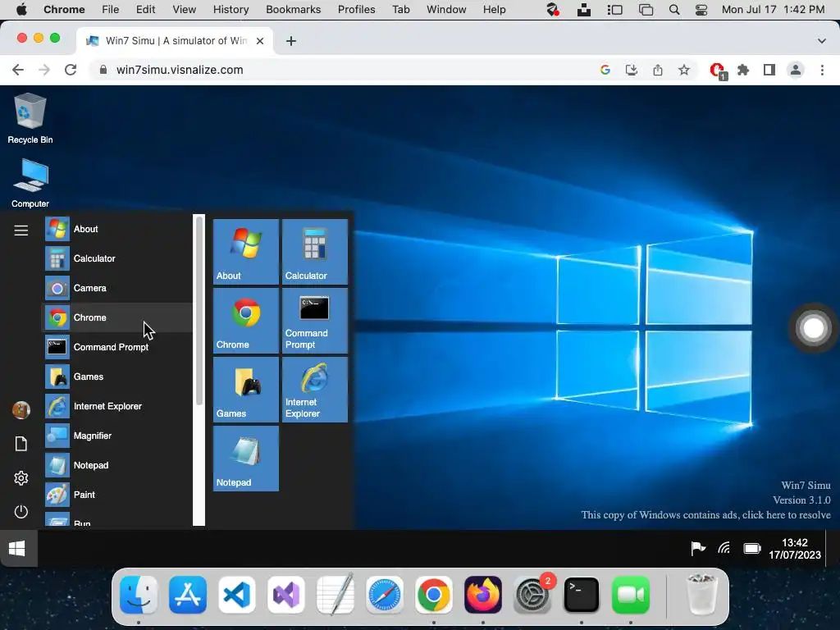The image size is (840, 630).
Task: Open the File menu
Action: [111, 10]
